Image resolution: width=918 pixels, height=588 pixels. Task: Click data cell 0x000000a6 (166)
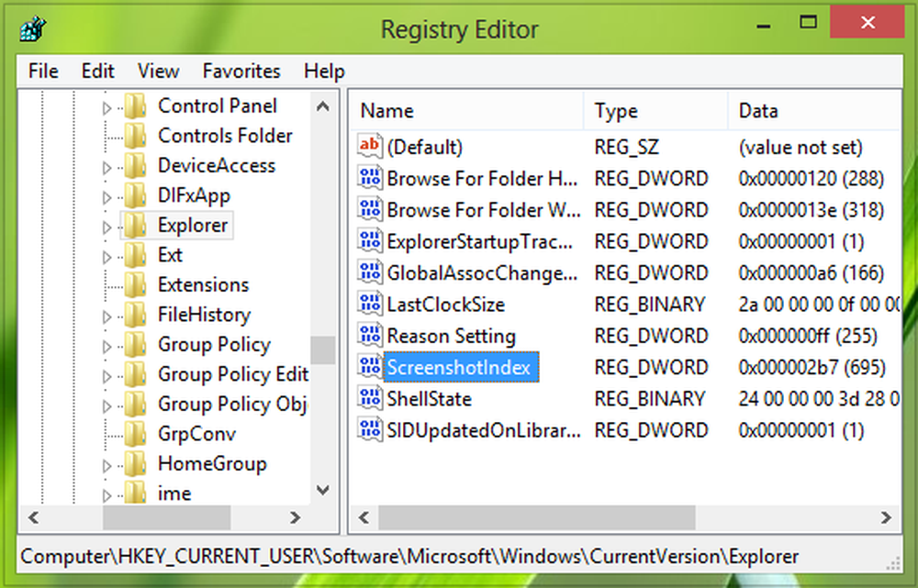click(x=811, y=273)
